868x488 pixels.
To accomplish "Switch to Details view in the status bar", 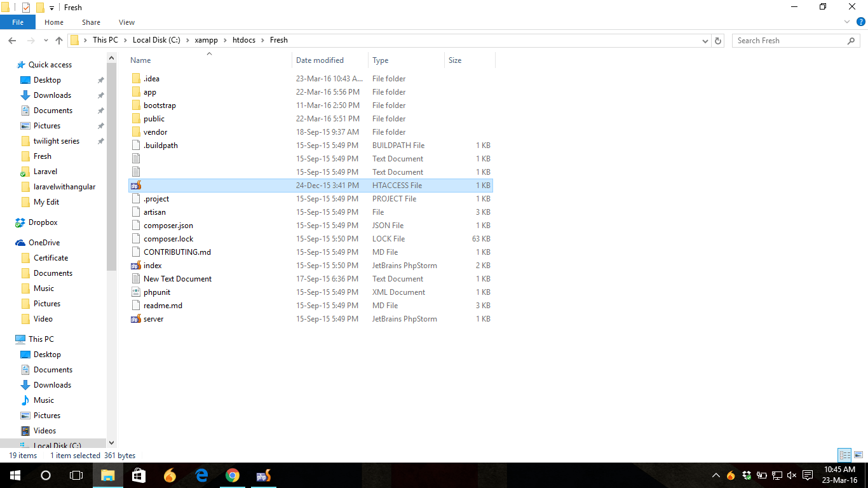I will coord(844,455).
